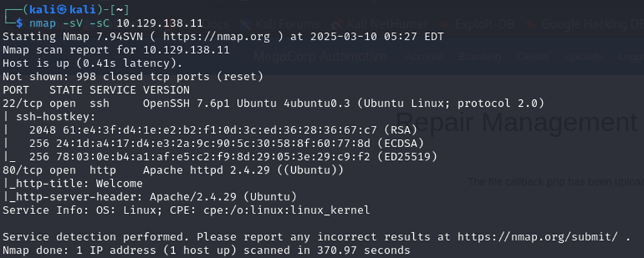Select the Branding menu item
Viewport: 644px width, 258px height.
coord(480,57)
